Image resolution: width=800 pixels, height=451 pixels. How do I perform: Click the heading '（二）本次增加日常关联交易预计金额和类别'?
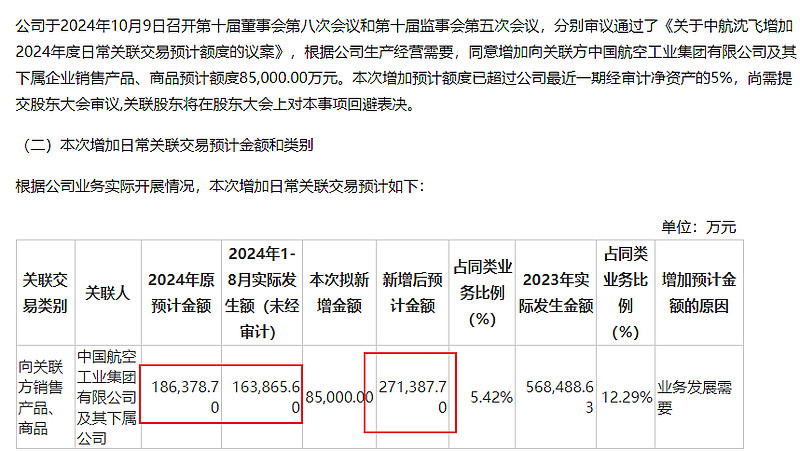click(165, 145)
